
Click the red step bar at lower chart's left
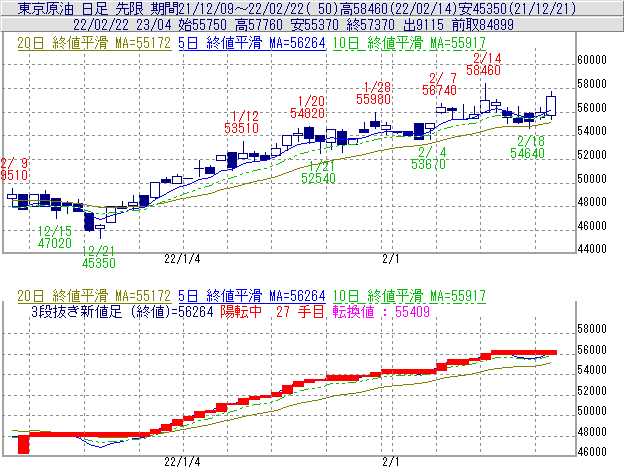point(24,444)
